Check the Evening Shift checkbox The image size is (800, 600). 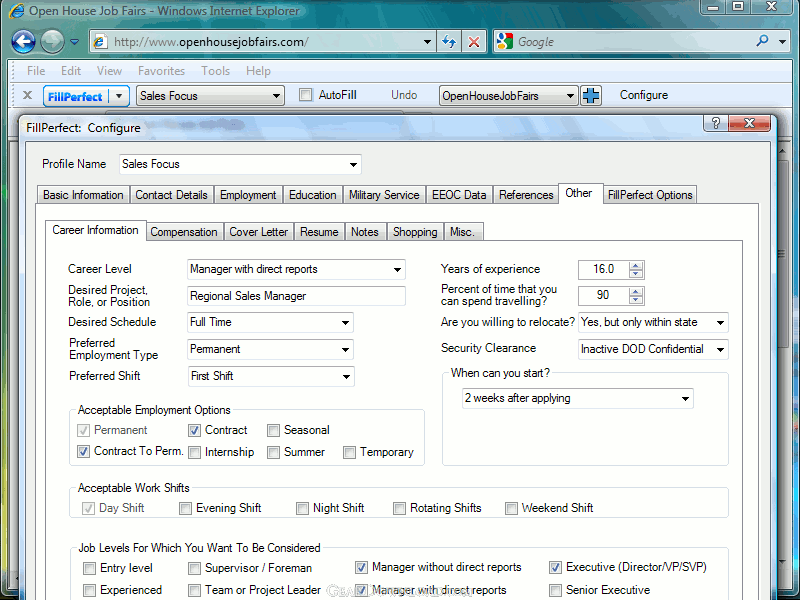[x=186, y=508]
